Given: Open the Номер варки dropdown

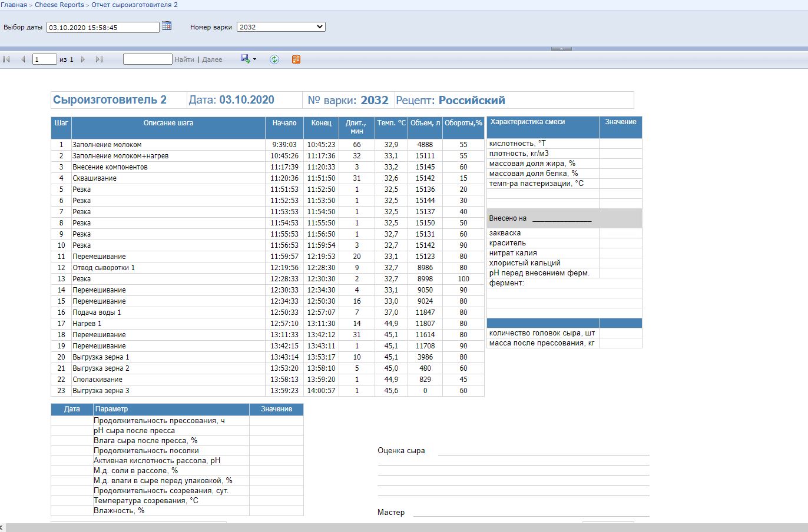Looking at the screenshot, I should (x=281, y=27).
